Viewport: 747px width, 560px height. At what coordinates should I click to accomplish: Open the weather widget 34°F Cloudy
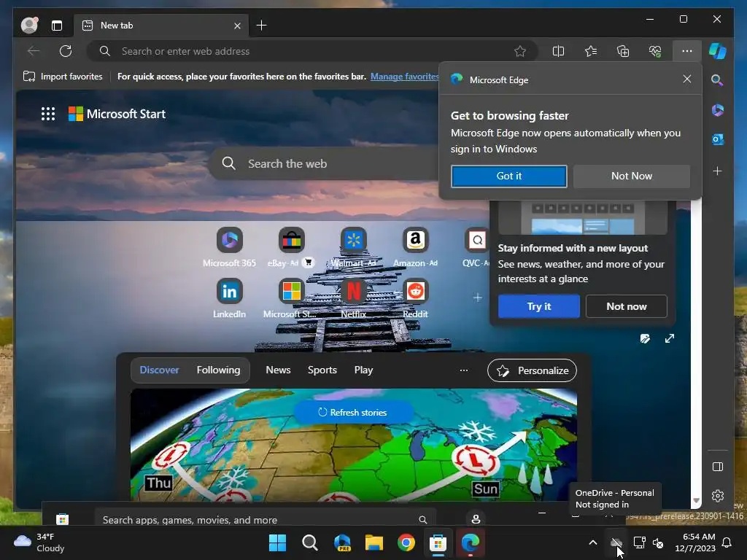tap(39, 542)
